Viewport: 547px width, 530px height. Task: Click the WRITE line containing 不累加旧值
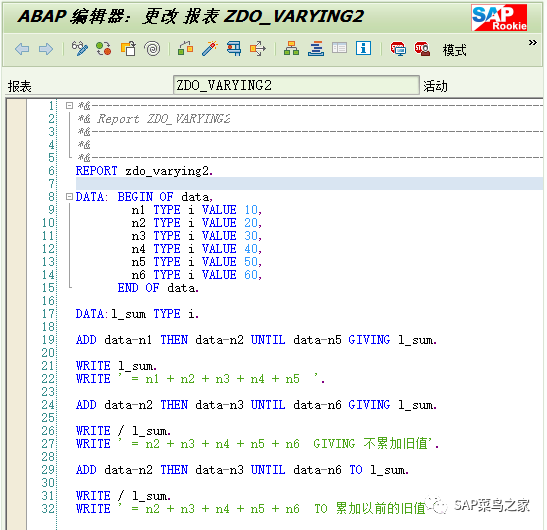[257, 444]
